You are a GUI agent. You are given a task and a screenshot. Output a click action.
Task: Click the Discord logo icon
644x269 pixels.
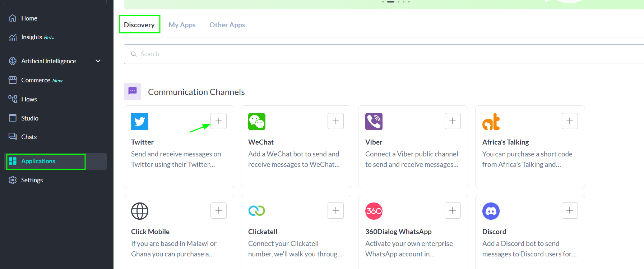[491, 211]
